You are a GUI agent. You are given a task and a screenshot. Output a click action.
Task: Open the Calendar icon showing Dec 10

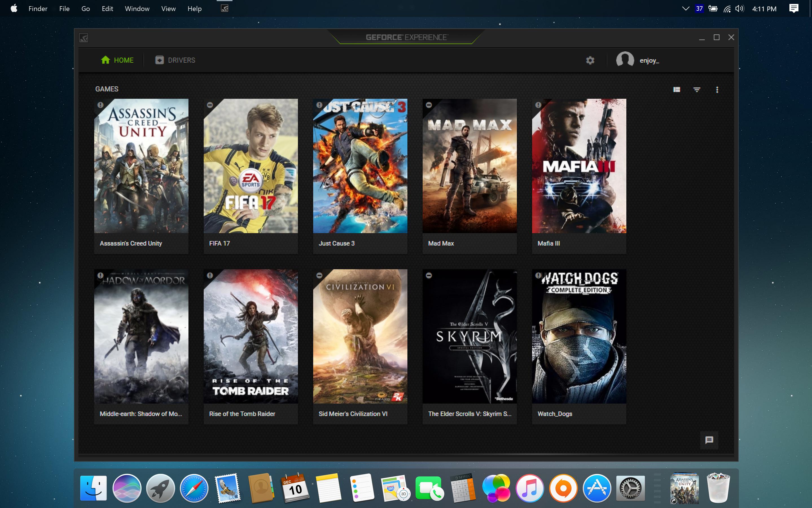click(295, 488)
